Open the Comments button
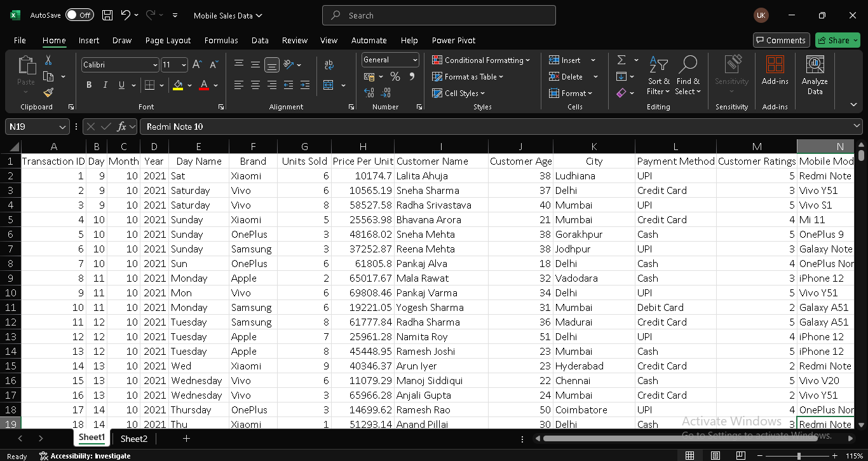 [x=781, y=40]
